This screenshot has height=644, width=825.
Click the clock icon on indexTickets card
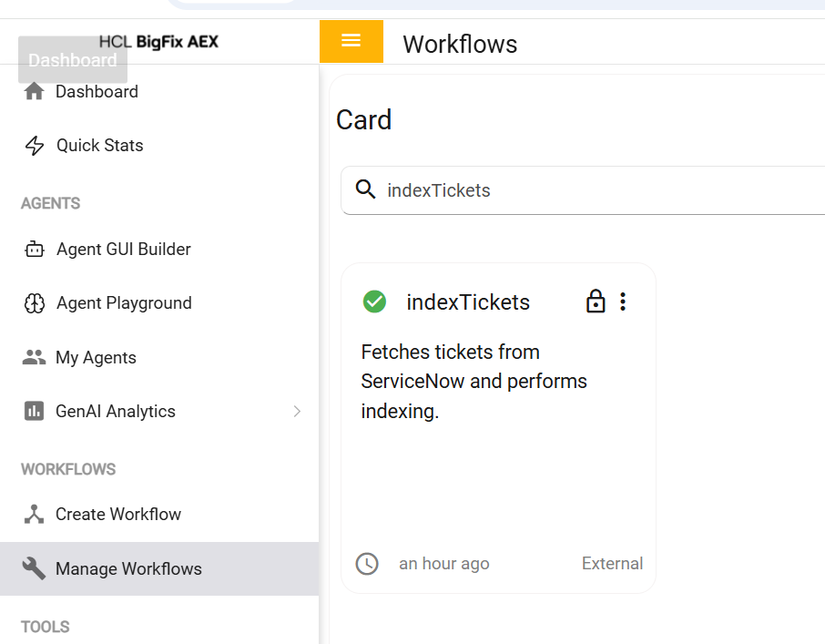367,564
